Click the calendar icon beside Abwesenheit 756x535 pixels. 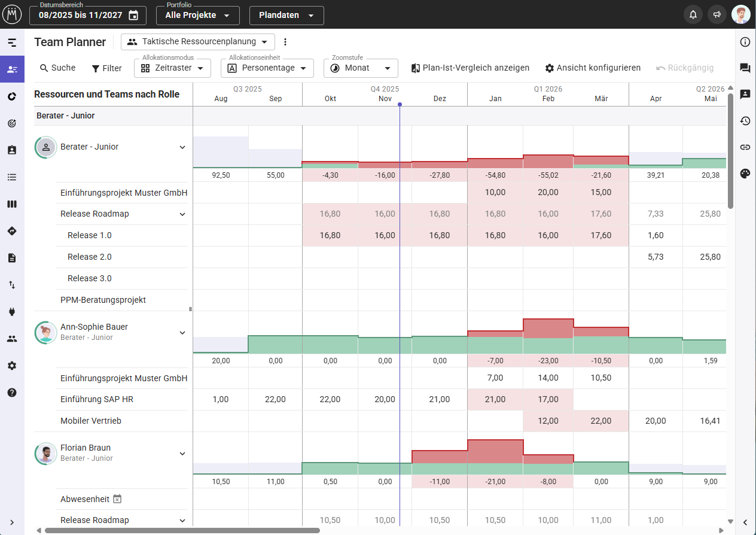tap(117, 499)
